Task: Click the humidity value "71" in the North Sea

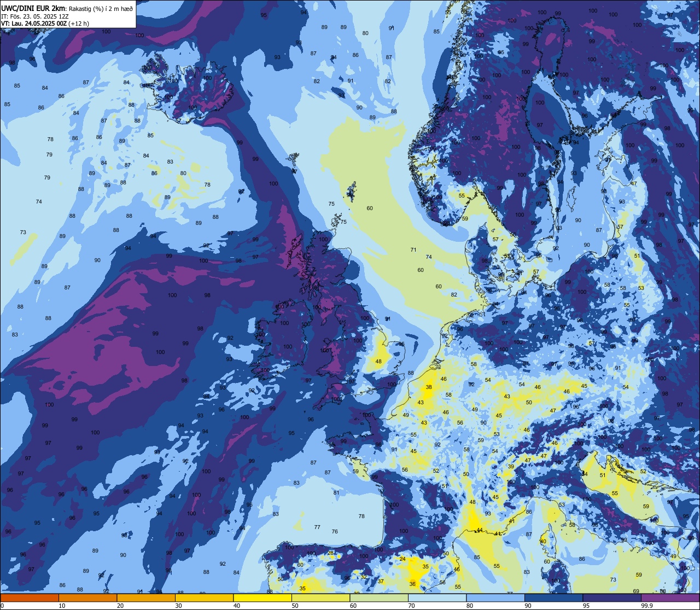Action: pos(413,249)
